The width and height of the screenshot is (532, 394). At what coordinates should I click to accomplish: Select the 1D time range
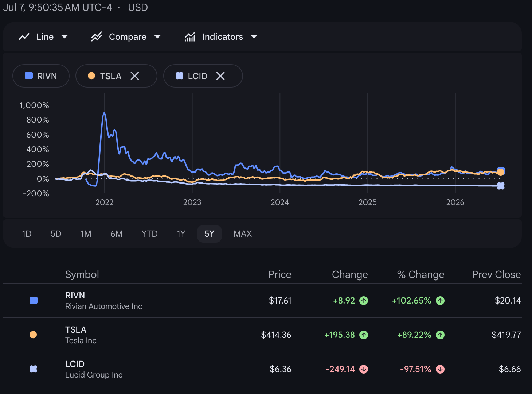point(27,234)
